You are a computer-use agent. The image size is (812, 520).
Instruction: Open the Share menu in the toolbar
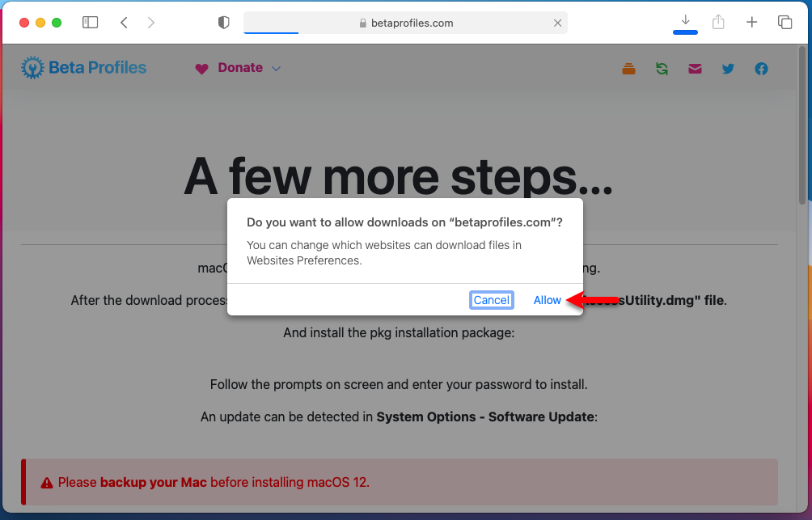[718, 22]
